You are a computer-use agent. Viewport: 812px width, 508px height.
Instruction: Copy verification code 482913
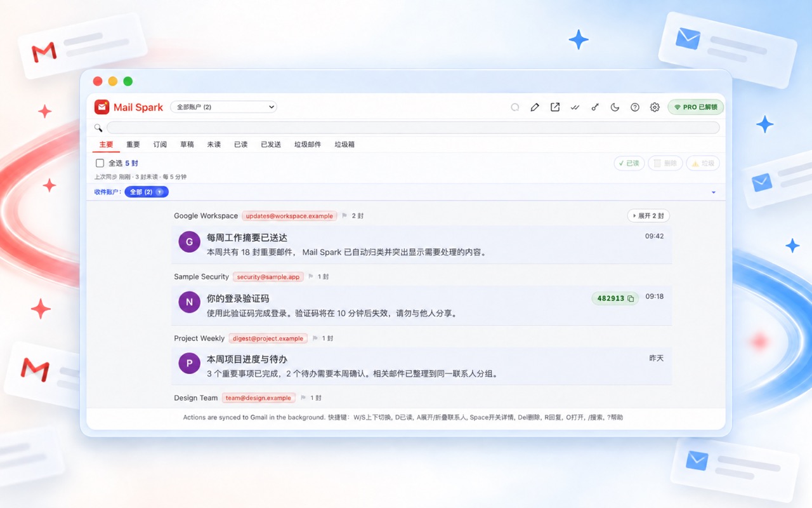(615, 298)
